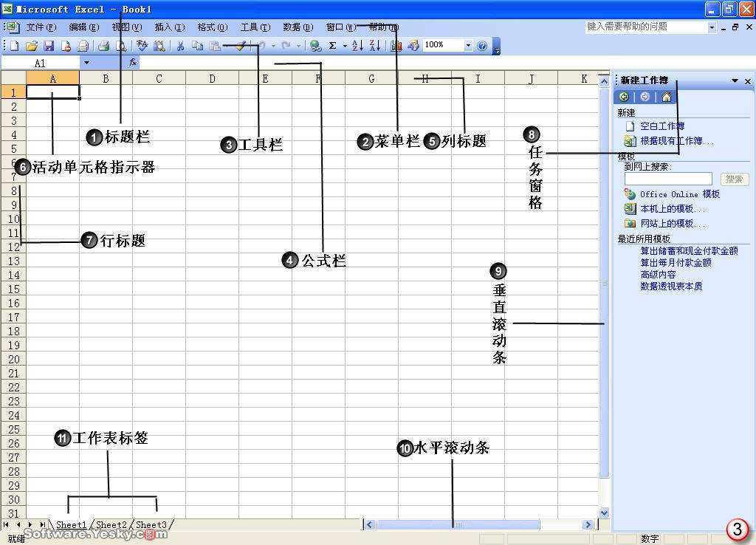This screenshot has height=545, width=756.
Task: Click the horizontal scrollbar thumb
Action: [x=458, y=524]
